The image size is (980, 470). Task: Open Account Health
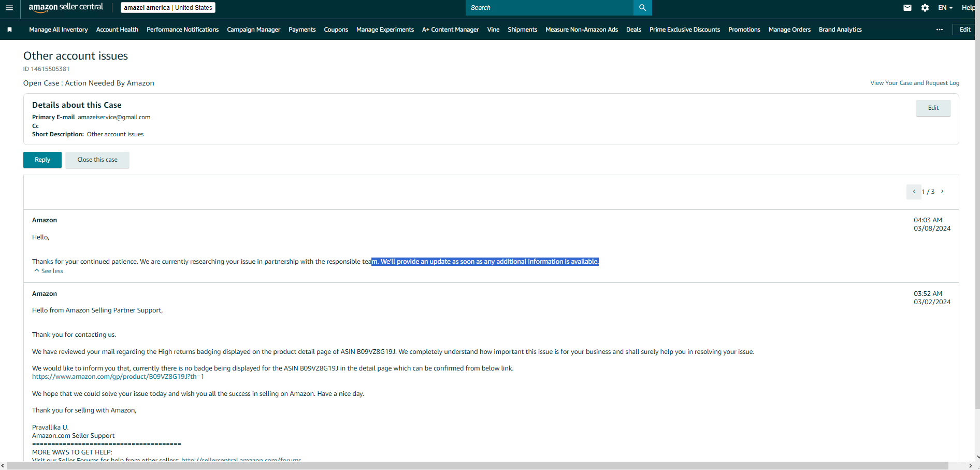click(x=117, y=30)
